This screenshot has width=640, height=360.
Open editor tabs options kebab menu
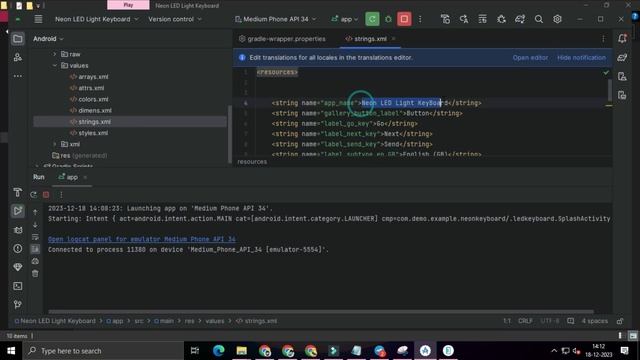click(603, 39)
